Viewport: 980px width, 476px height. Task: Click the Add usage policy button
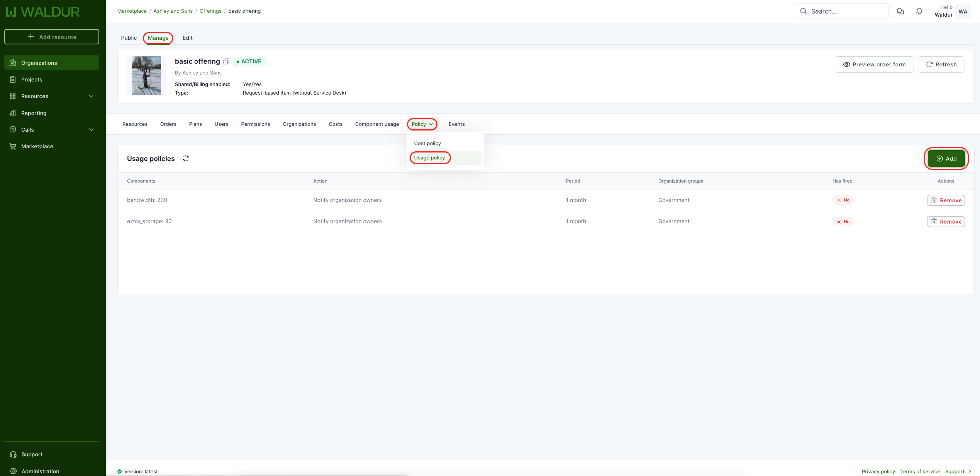tap(946, 159)
